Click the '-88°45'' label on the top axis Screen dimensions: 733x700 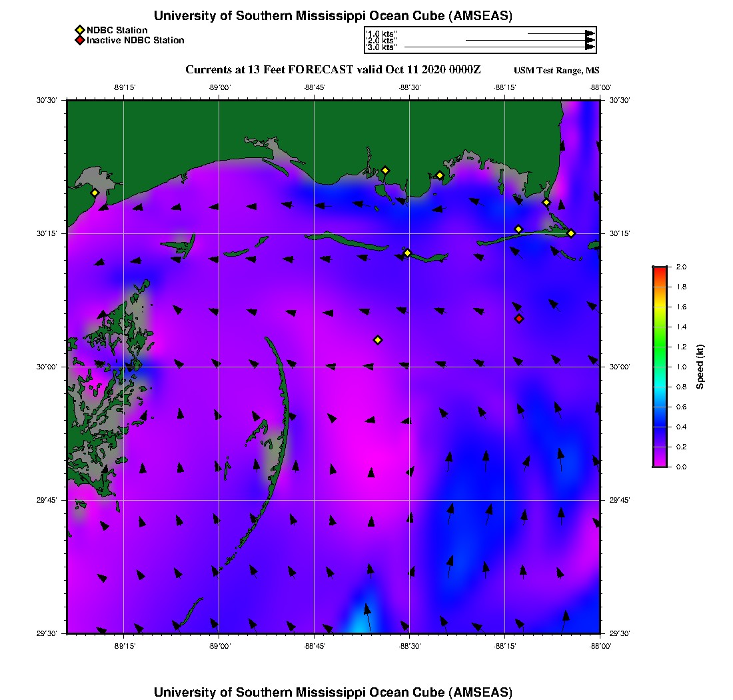314,87
